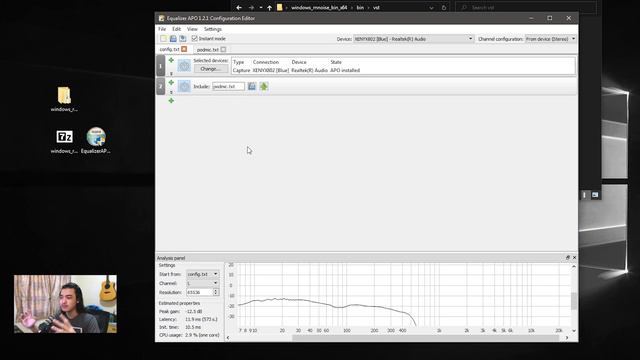Click the Explorer Search vst field
The height and width of the screenshot is (360, 640).
coord(526,7)
